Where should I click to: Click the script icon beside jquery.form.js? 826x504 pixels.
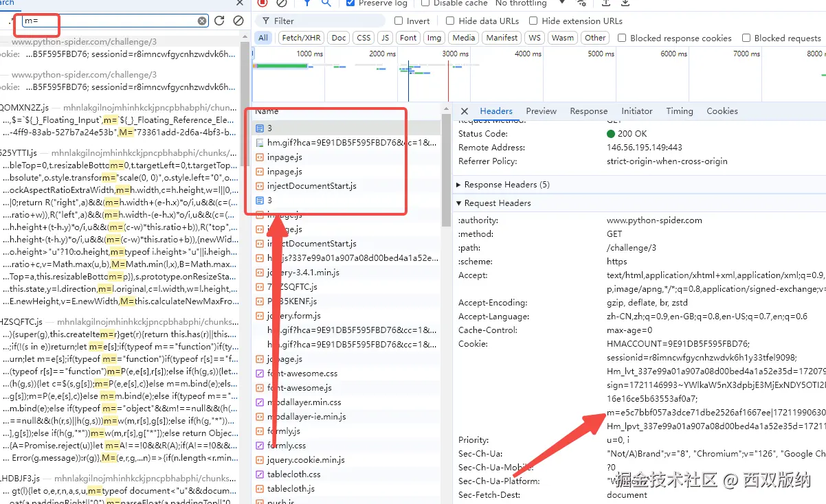260,316
